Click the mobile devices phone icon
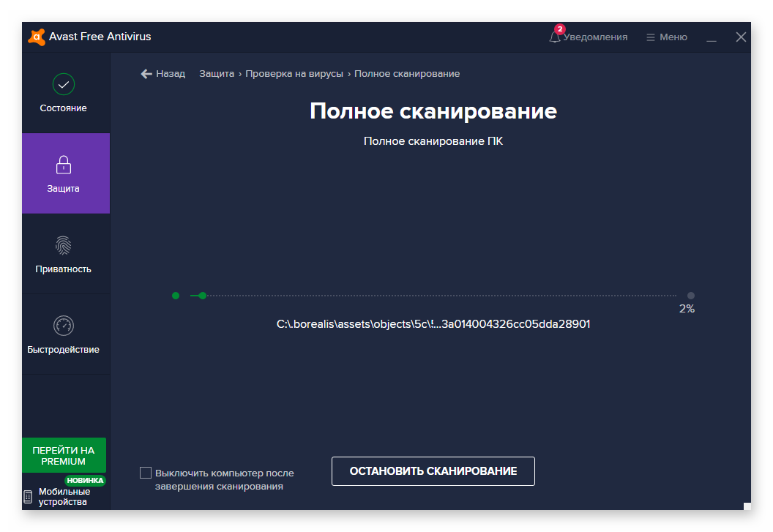The image size is (773, 532). (x=28, y=496)
